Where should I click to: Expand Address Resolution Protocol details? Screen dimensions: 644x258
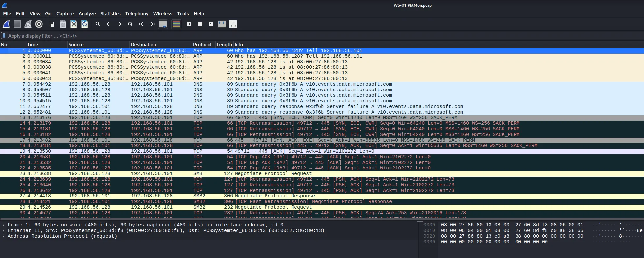pyautogui.click(x=3, y=236)
